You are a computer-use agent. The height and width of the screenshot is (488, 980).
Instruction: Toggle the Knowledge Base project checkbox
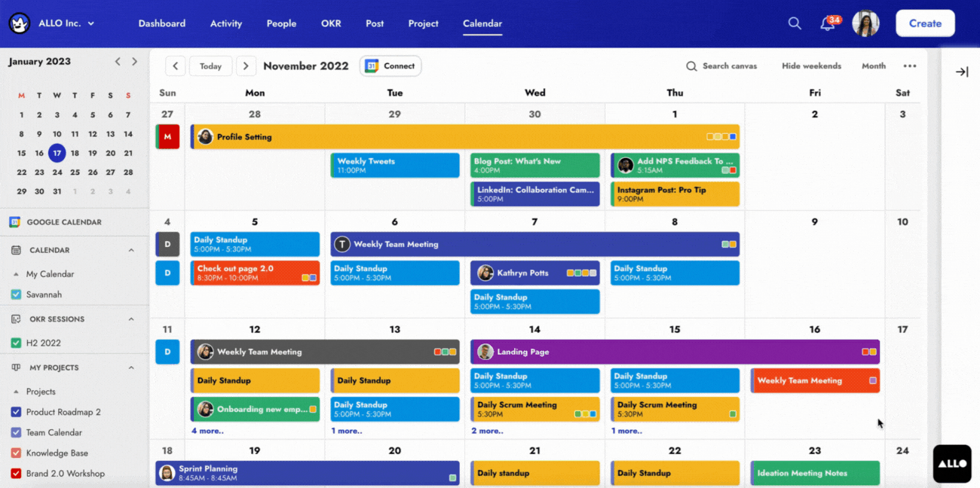click(x=16, y=453)
